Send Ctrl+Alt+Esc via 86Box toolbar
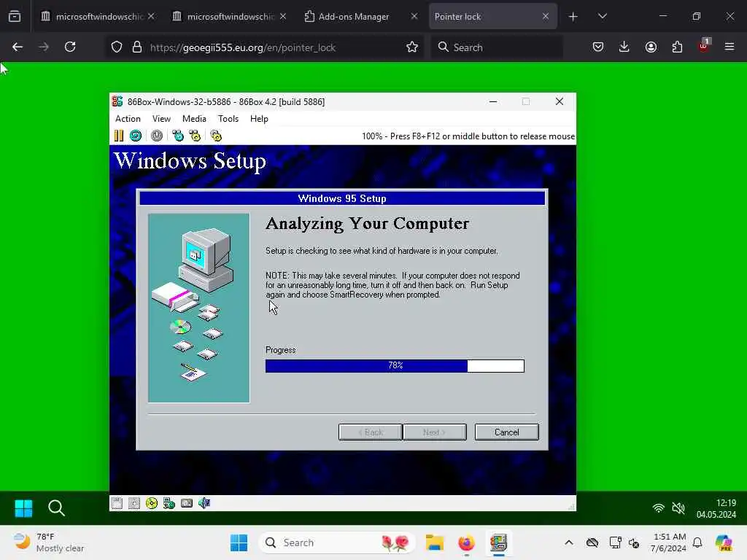 [195, 136]
